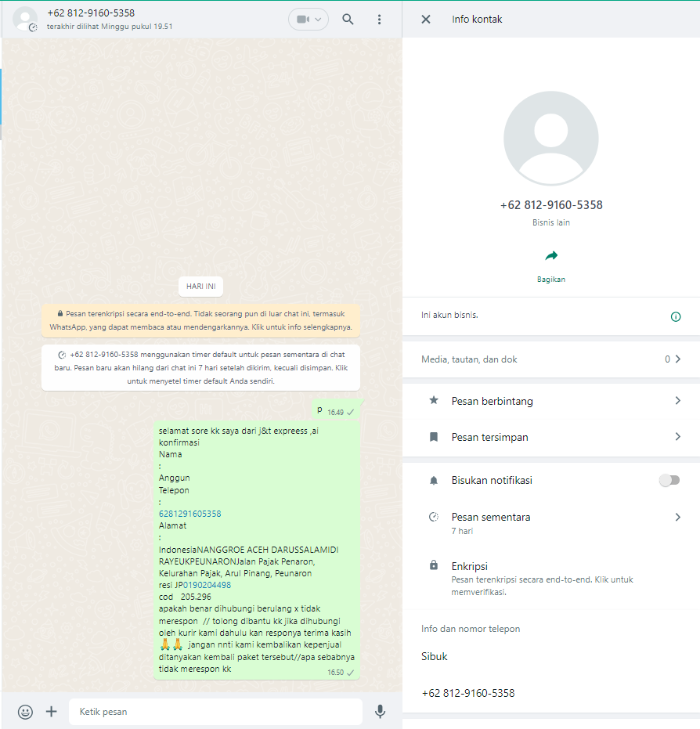Click contact number in chat header
700x729 pixels.
click(x=91, y=13)
